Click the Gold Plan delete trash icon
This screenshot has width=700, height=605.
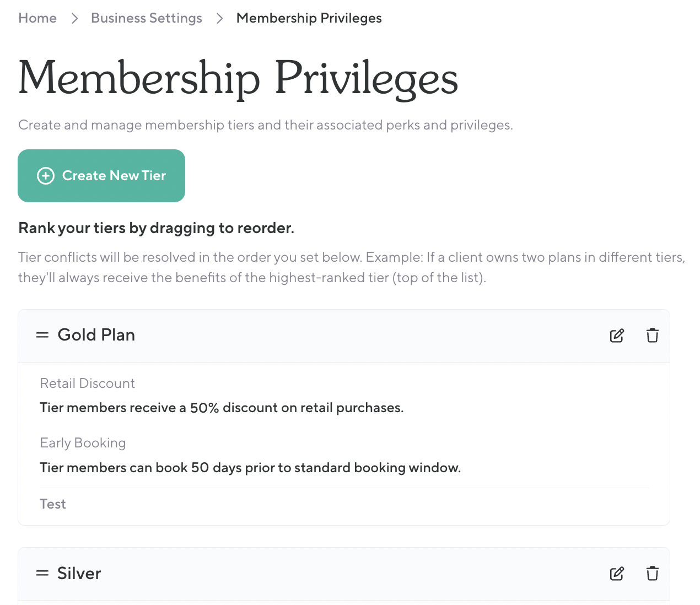click(652, 336)
